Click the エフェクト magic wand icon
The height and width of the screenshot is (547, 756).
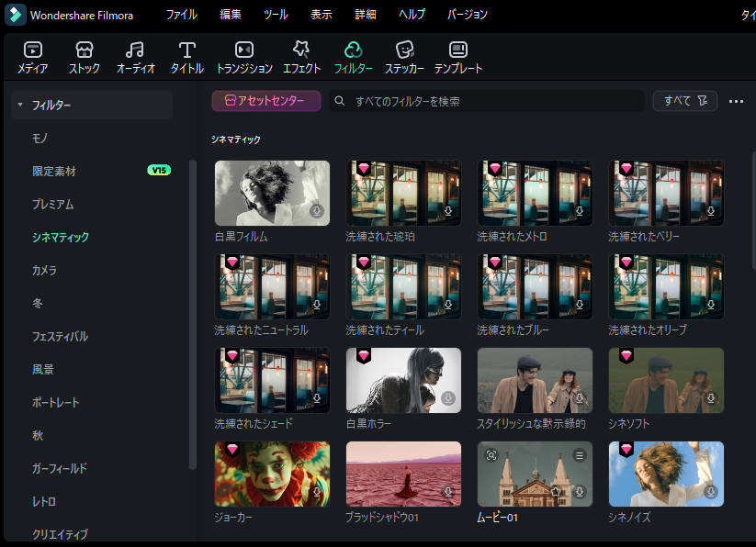(x=301, y=50)
